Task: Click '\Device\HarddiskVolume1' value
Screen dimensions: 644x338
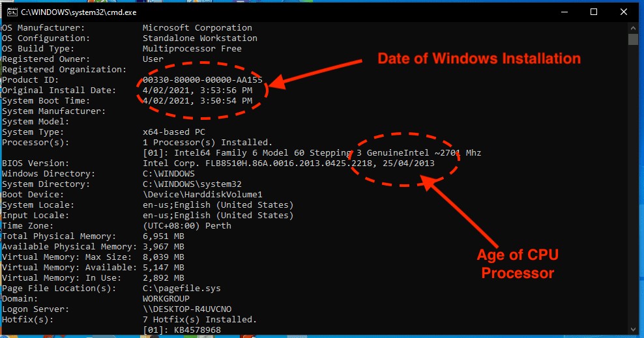Action: [203, 195]
